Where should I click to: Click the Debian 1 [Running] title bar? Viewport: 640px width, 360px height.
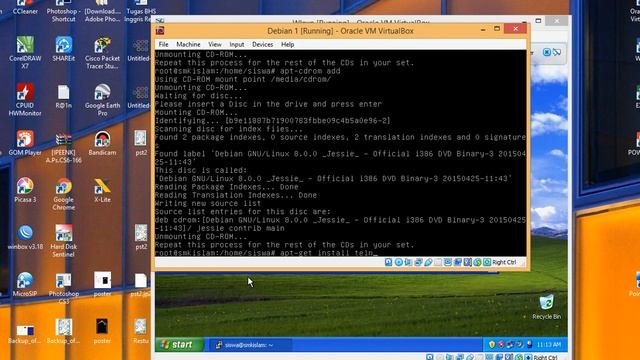click(340, 31)
